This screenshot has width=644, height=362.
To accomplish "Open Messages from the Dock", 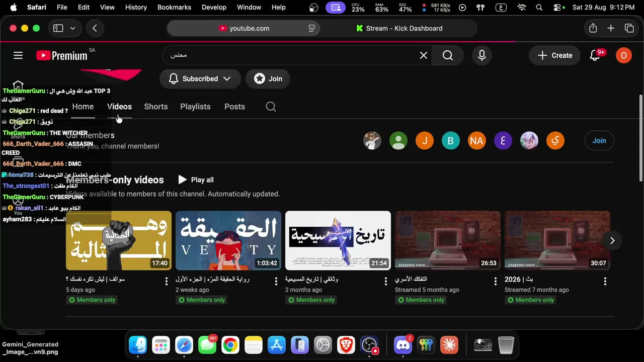I will 207,345.
